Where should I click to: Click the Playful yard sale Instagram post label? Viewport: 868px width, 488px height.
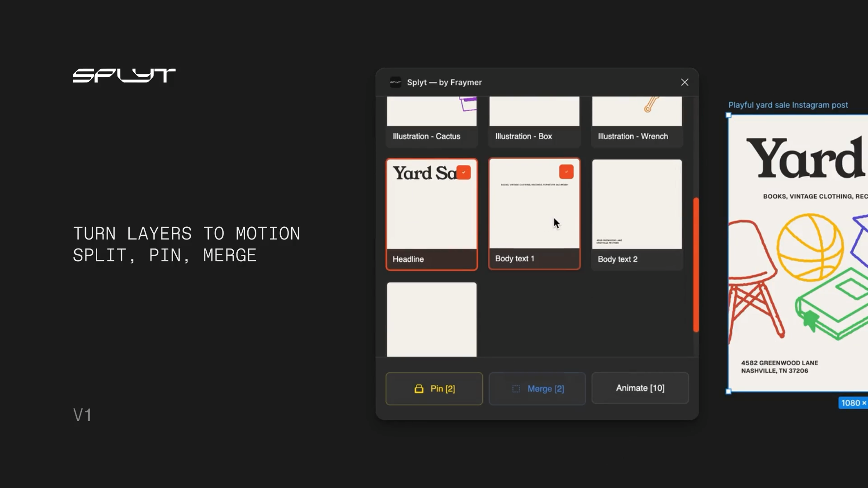tap(788, 105)
